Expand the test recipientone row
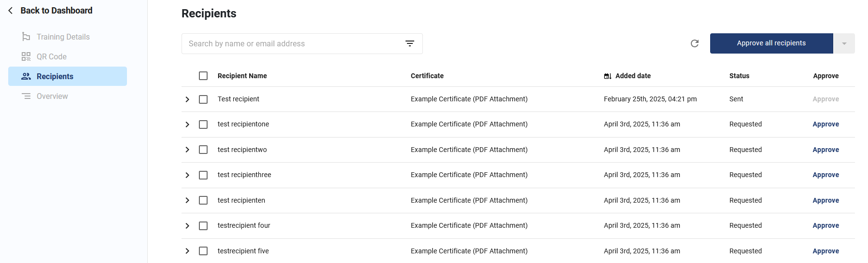Screen dimensions: 868x263 187,125
